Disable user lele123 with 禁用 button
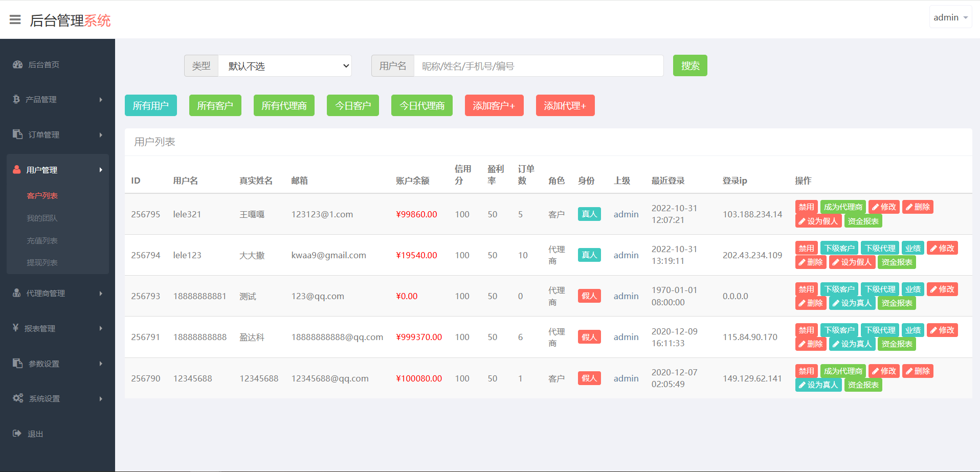 [x=806, y=249]
